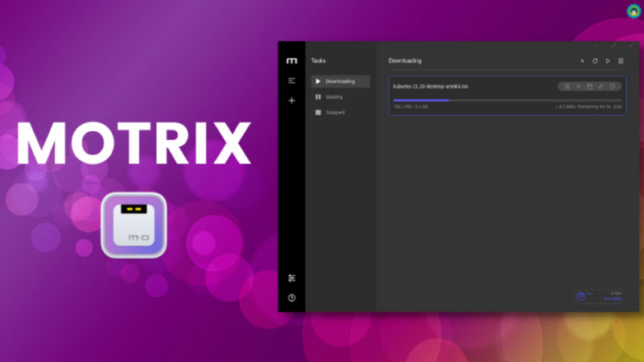Viewport: 644px width, 362px height.
Task: Pause the kubuntu download task
Action: click(x=567, y=86)
